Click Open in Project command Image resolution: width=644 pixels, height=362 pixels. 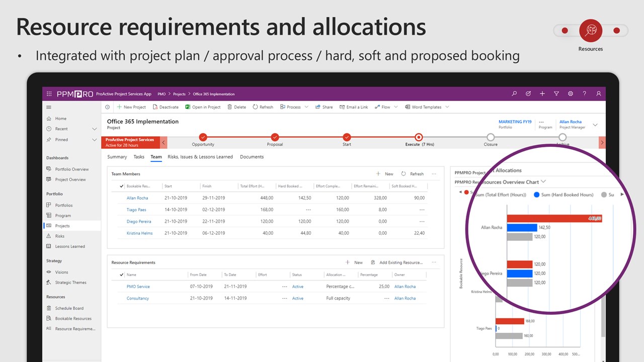[203, 107]
